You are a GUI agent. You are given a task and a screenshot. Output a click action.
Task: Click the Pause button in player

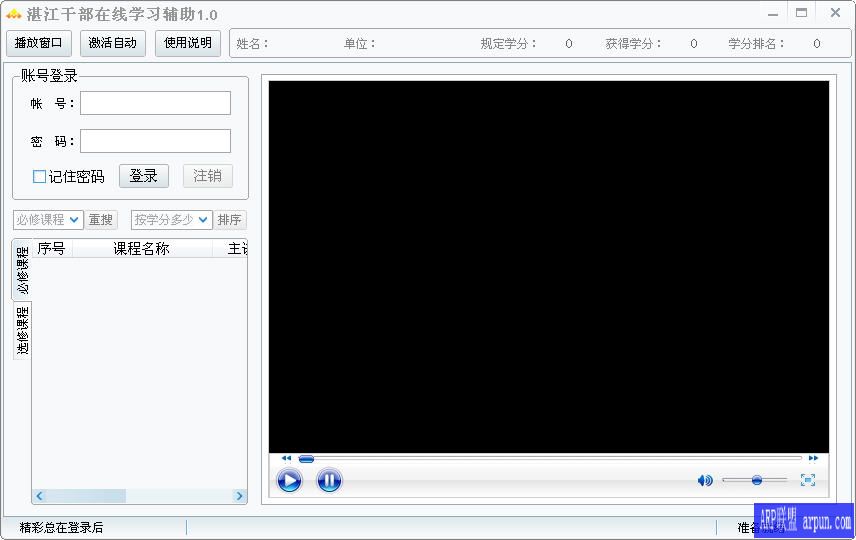point(329,481)
